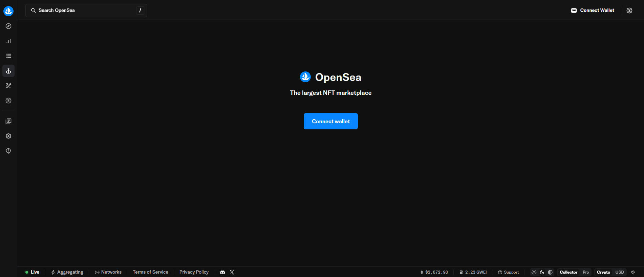Open the Discover compass icon in sidebar
The width and height of the screenshot is (644, 277).
pyautogui.click(x=8, y=26)
